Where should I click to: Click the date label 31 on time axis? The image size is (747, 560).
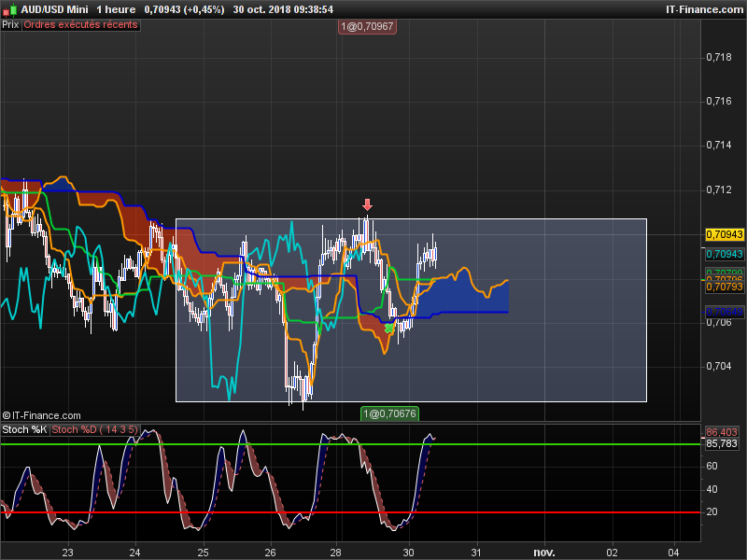tap(476, 553)
